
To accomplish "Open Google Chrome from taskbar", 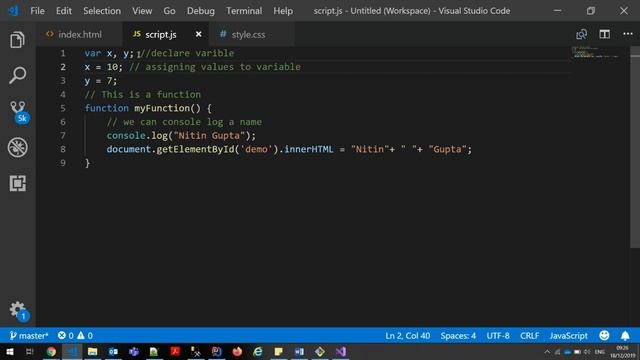I will tap(51, 351).
